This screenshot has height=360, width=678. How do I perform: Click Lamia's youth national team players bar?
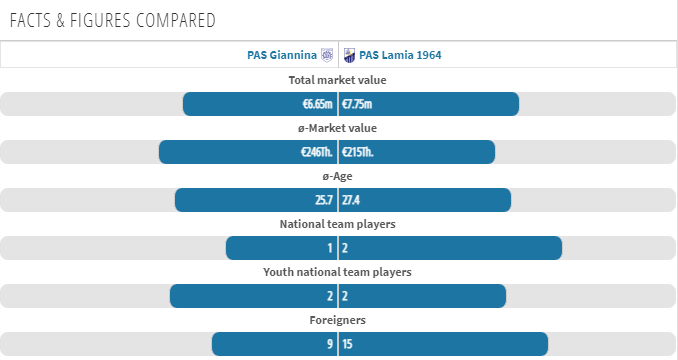(422, 296)
